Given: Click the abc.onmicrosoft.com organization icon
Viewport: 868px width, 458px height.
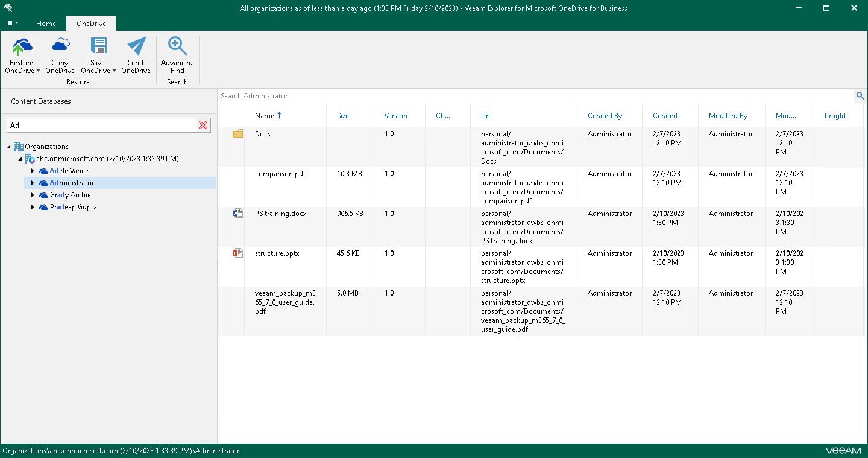Looking at the screenshot, I should [30, 159].
